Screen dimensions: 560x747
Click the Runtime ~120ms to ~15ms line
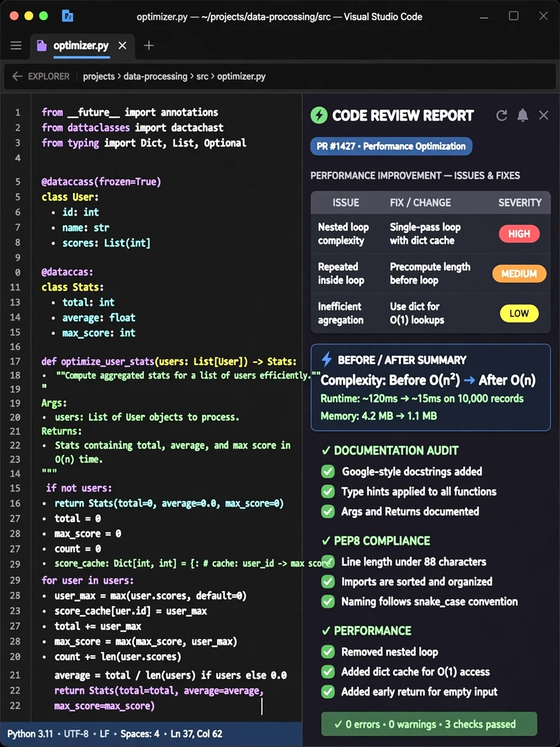422,398
